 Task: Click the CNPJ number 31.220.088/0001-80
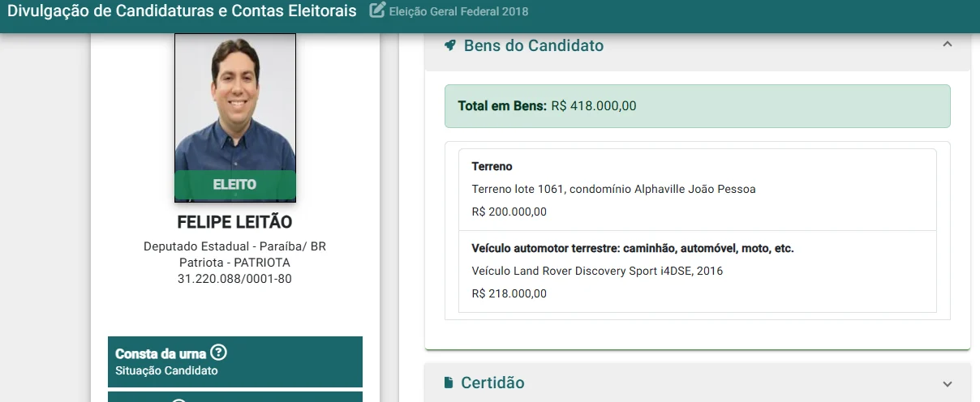[x=235, y=279]
